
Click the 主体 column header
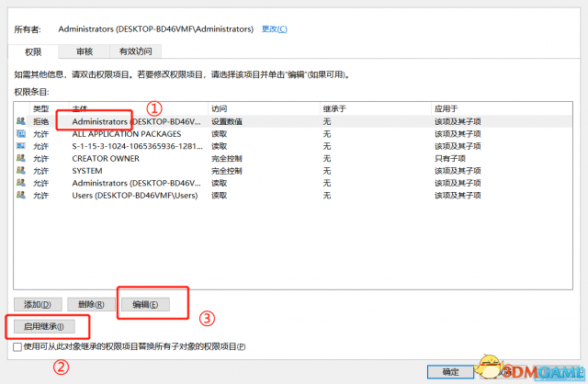coord(80,108)
